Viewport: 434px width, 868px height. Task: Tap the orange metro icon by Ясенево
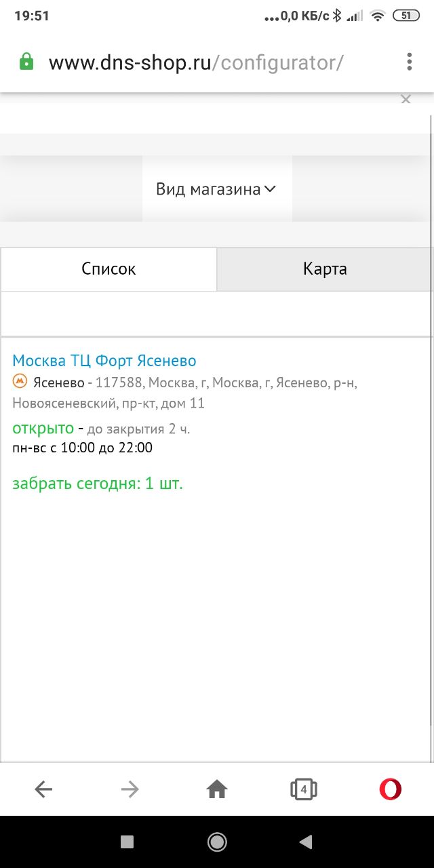[20, 382]
